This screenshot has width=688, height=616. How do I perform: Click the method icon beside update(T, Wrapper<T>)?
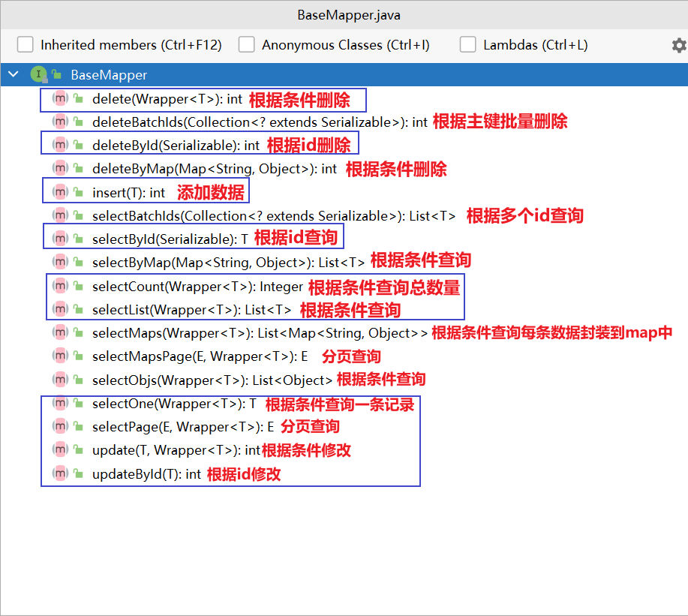[x=60, y=450]
